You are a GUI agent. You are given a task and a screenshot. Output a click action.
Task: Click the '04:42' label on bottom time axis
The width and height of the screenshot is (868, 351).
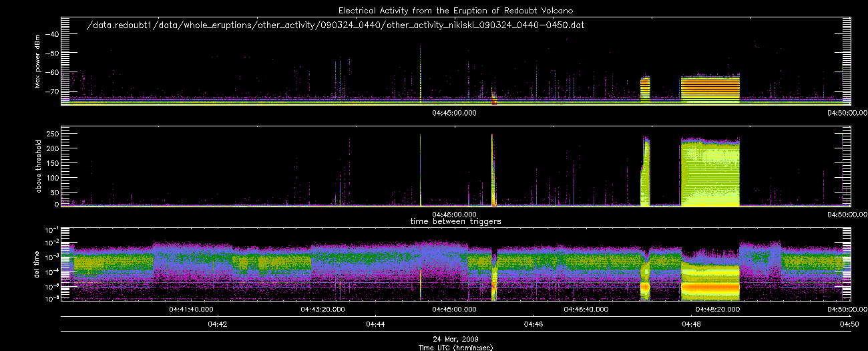point(218,324)
